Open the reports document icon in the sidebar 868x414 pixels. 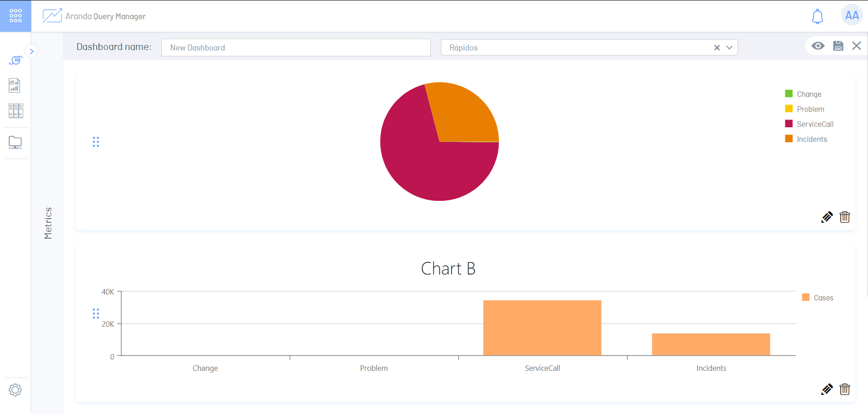pyautogui.click(x=15, y=85)
